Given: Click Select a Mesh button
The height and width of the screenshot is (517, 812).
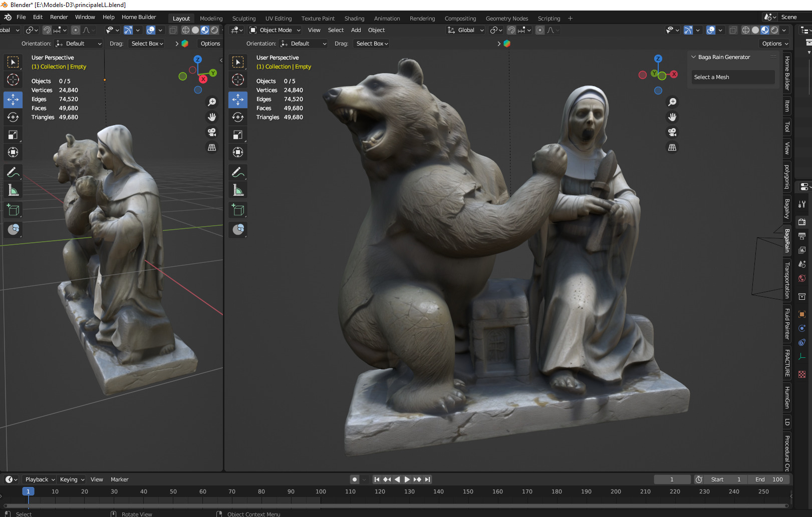Looking at the screenshot, I should (x=733, y=77).
